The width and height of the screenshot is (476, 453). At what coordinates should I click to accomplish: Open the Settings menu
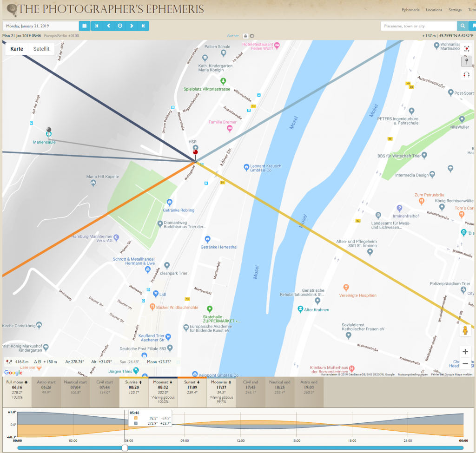tap(455, 10)
